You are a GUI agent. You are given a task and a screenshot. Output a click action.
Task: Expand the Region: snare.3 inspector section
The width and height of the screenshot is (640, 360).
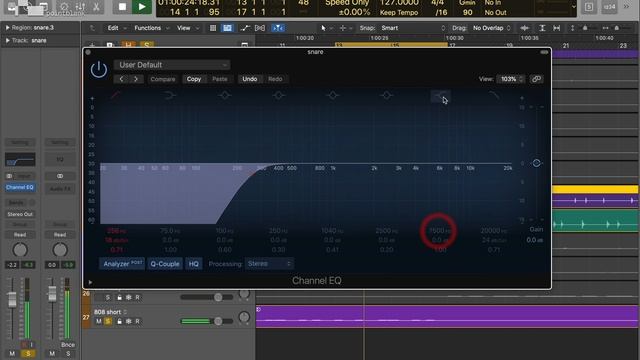7,28
